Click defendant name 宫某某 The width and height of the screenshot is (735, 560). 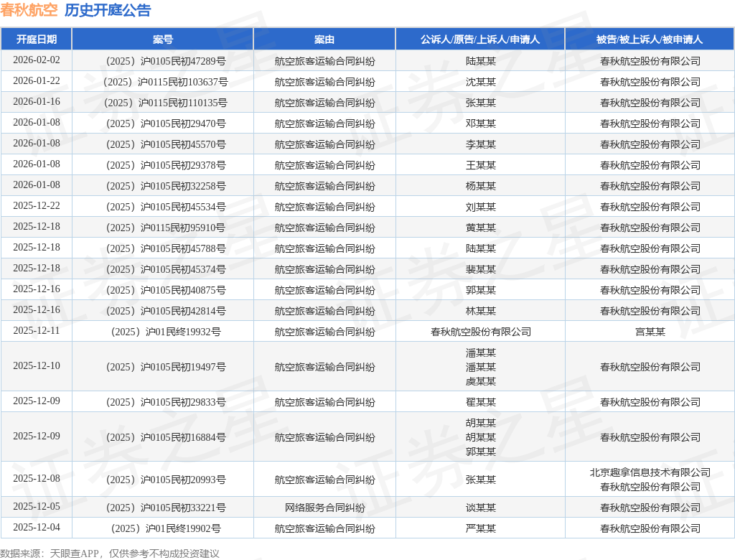[650, 332]
